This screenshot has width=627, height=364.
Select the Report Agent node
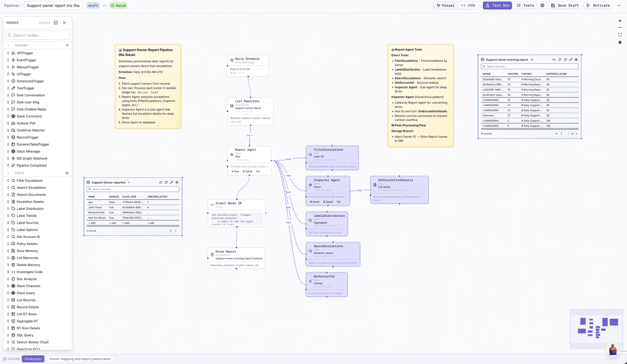(250, 160)
